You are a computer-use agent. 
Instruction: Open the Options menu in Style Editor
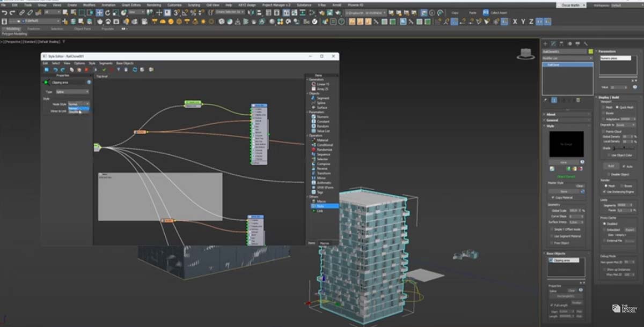79,63
